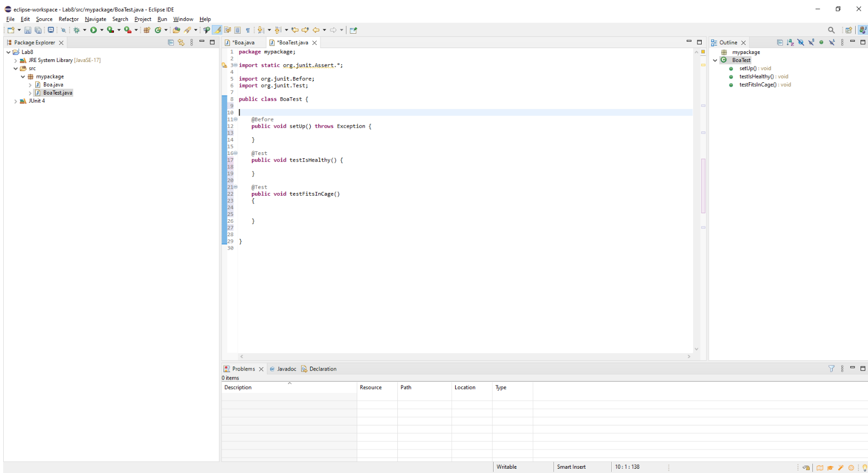868x473 pixels.
Task: Toggle alphabetical Sort in the Outline view
Action: [790, 42]
